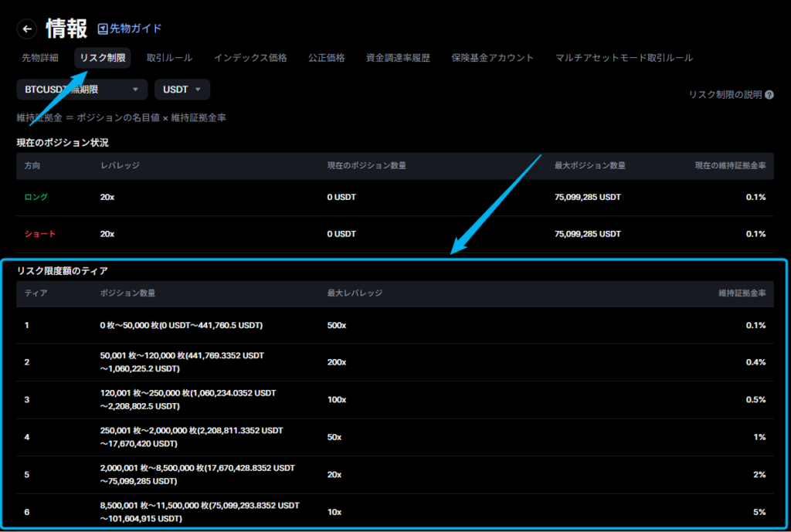The image size is (791, 532).
Task: Click the ロング direction cell
Action: 36,197
